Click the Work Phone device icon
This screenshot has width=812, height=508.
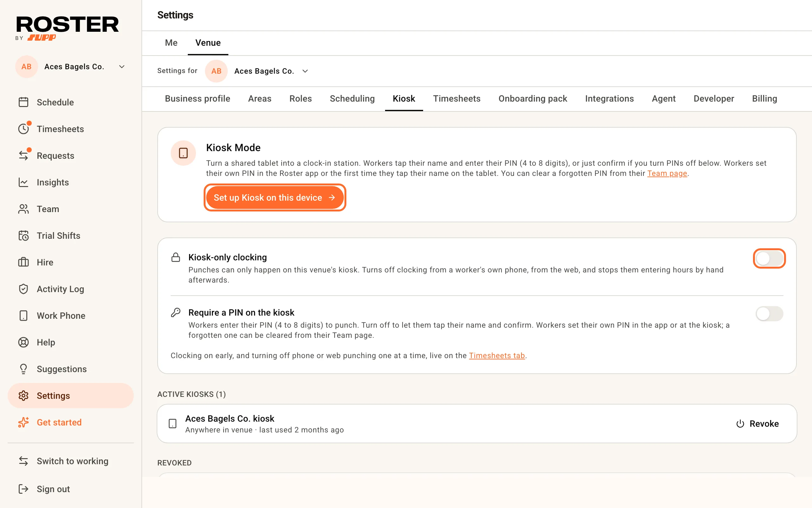(x=23, y=316)
